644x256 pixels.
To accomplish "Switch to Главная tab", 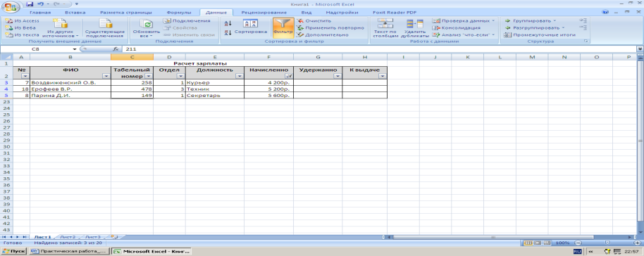I will pos(40,13).
